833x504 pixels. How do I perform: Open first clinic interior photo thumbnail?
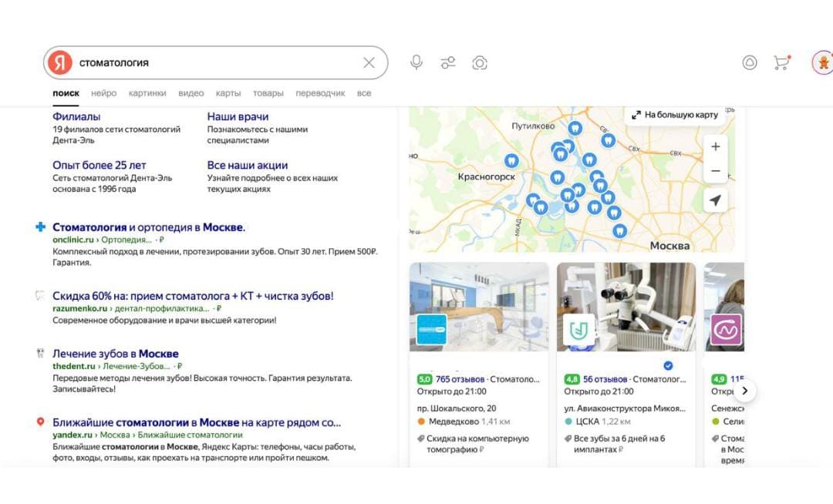coord(479,307)
